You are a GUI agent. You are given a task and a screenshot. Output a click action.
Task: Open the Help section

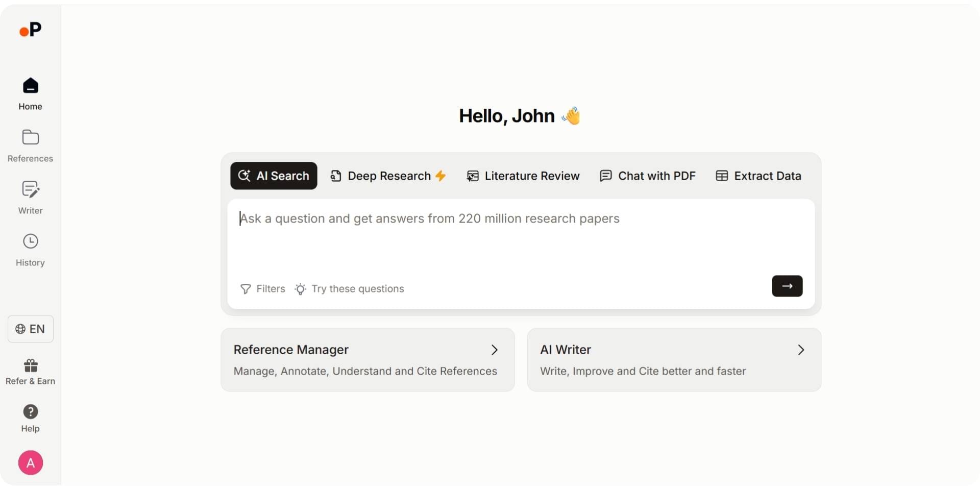click(30, 419)
